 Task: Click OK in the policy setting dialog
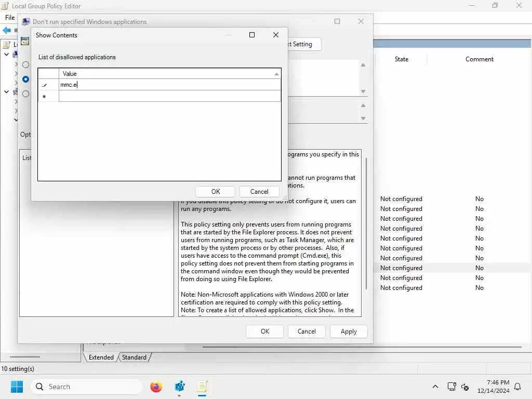click(264, 331)
